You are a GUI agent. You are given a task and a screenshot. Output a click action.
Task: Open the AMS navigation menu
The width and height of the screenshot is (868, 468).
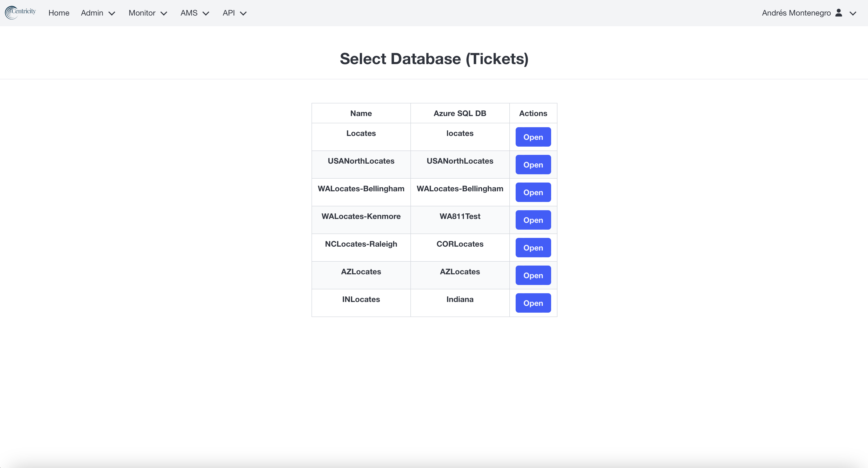pyautogui.click(x=195, y=13)
